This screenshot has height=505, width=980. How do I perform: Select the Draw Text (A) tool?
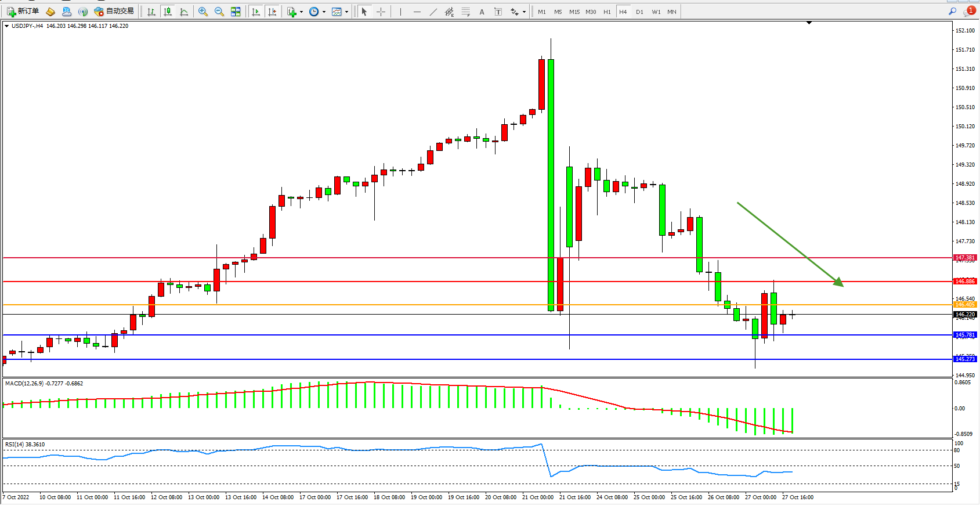(482, 12)
